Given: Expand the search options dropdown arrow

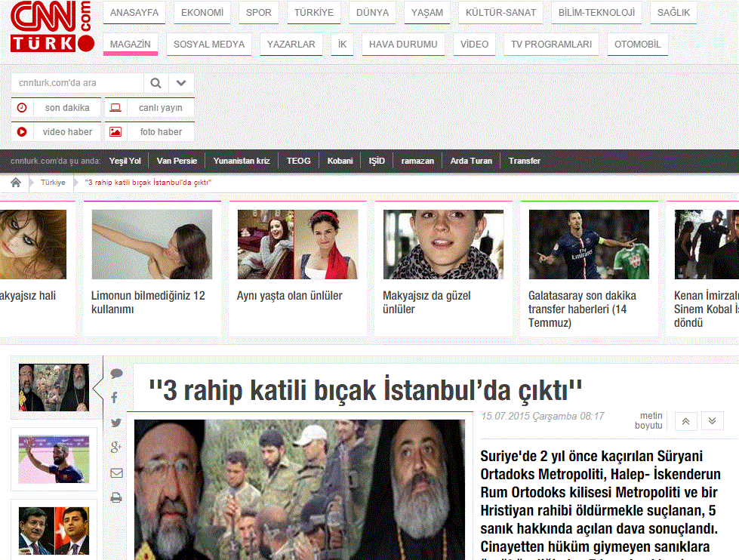Looking at the screenshot, I should point(181,83).
